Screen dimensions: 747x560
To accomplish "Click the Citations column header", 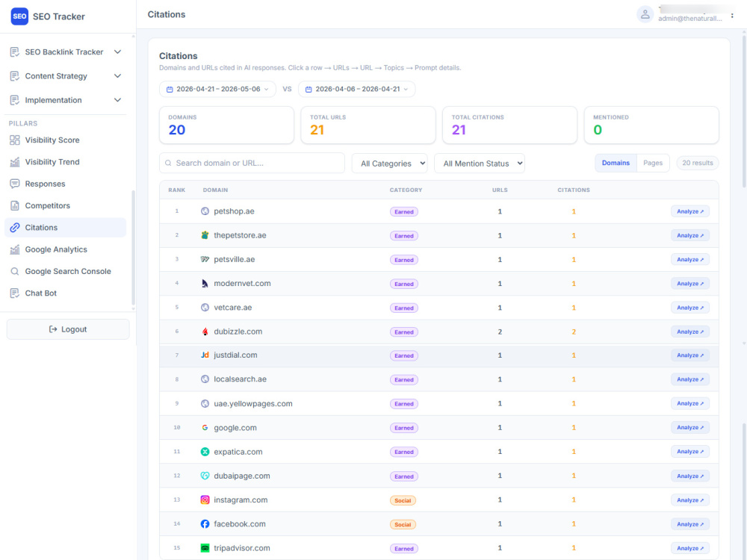I will [574, 190].
